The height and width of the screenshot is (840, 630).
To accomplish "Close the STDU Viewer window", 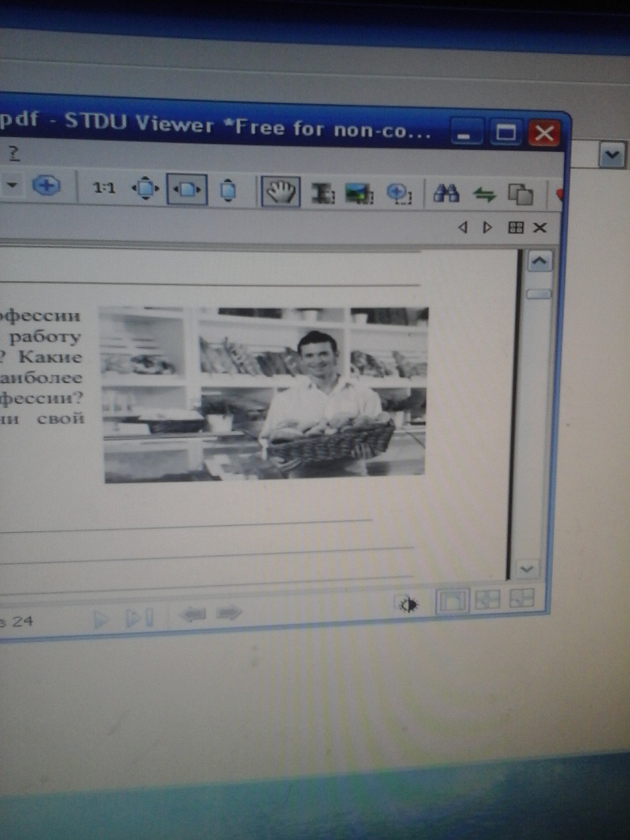I will click(544, 133).
